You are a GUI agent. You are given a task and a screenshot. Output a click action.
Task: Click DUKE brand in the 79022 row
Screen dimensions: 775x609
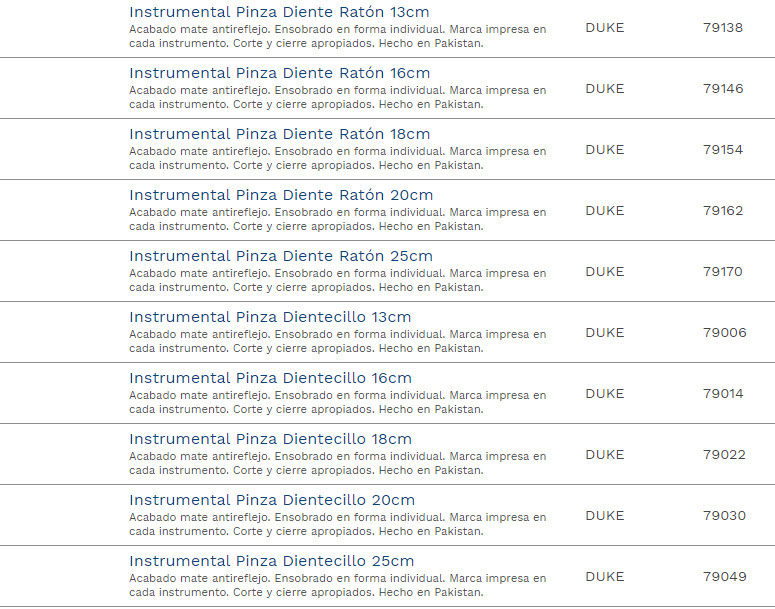[x=604, y=455]
